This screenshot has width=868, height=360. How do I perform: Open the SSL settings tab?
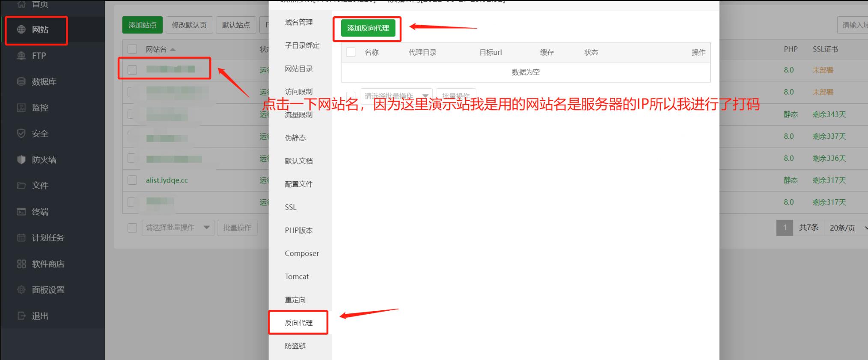pos(291,207)
